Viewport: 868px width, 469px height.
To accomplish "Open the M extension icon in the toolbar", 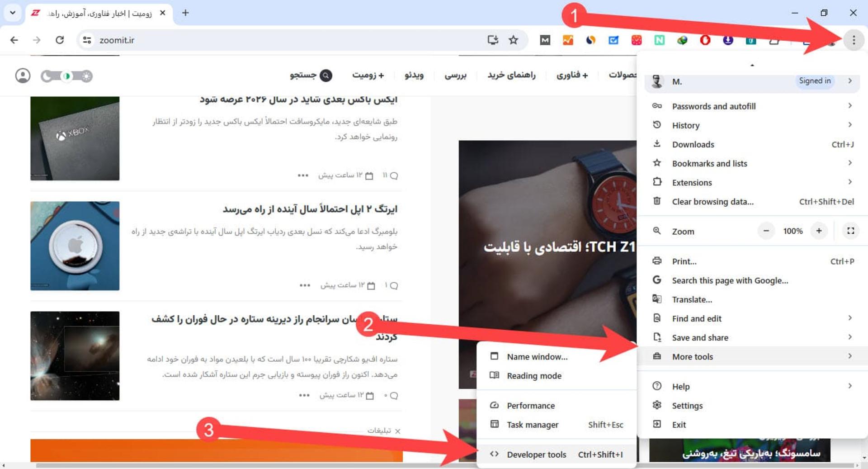I will click(545, 40).
